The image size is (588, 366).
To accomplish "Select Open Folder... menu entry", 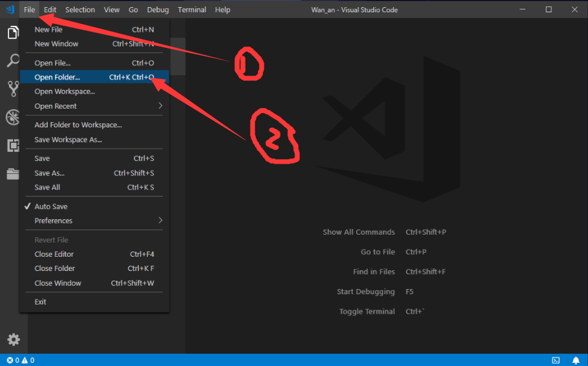I will point(94,78).
